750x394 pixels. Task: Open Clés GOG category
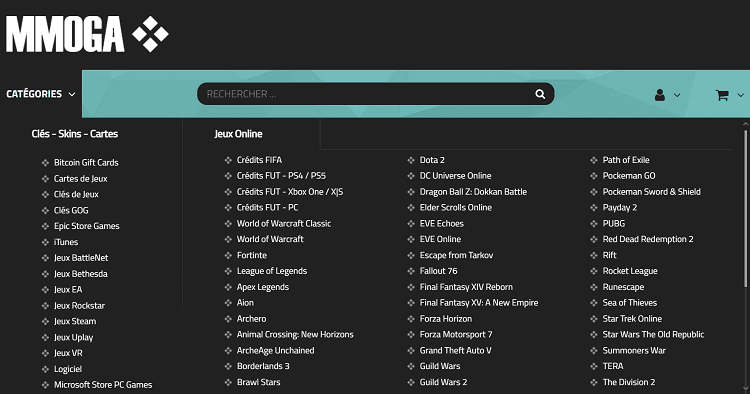click(x=71, y=210)
